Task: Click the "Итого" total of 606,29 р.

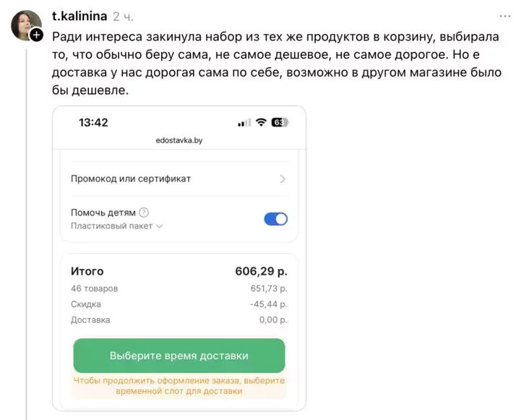Action: 261,272
